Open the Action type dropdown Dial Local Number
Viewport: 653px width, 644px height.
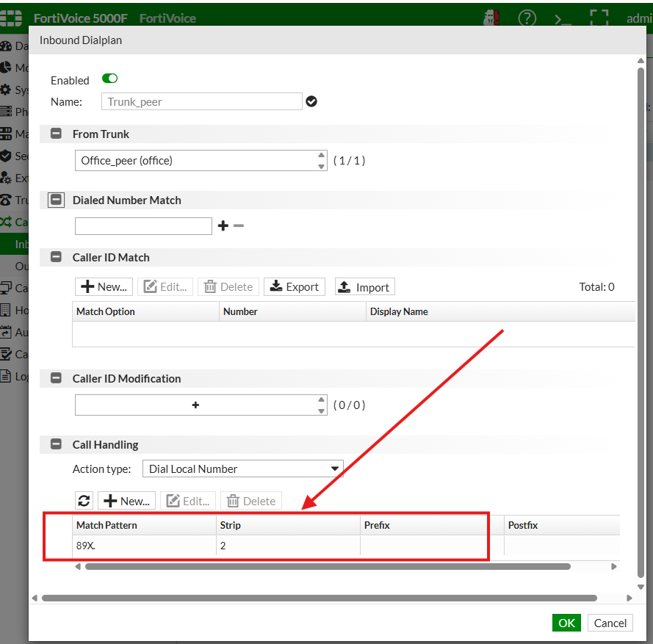(243, 468)
